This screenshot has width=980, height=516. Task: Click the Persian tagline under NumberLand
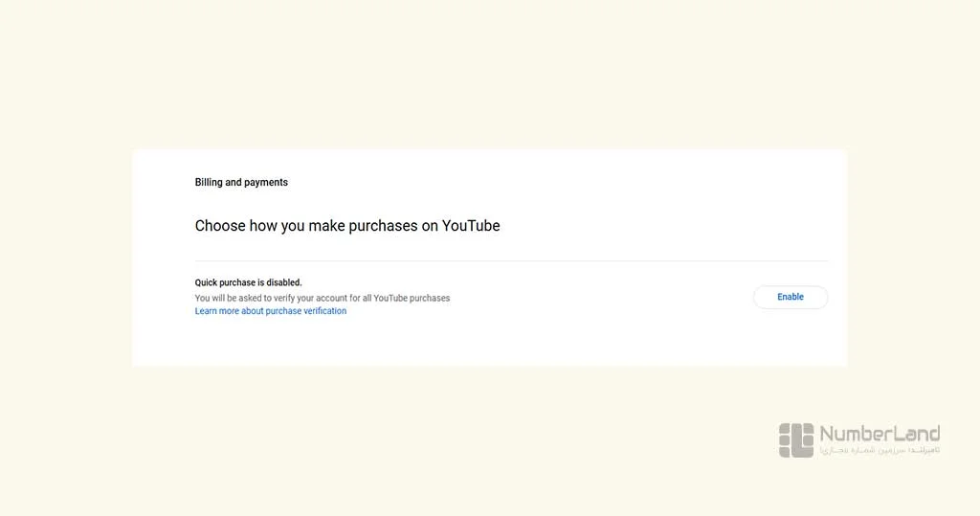(880, 450)
